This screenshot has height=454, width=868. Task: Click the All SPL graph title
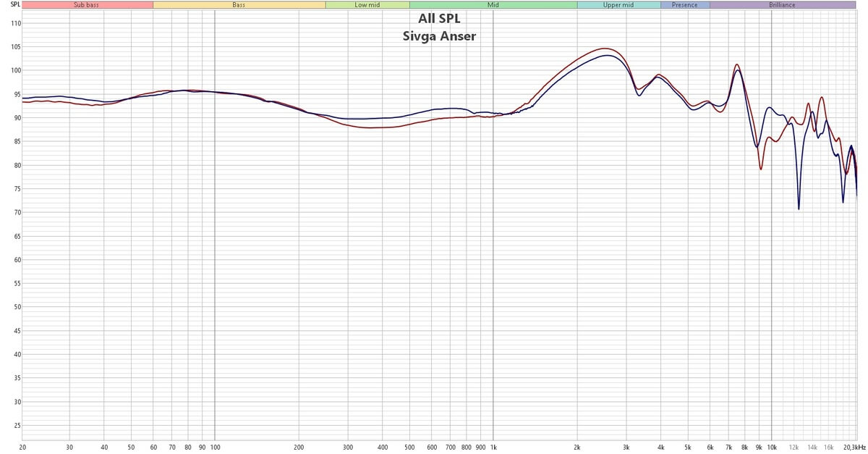[439, 19]
